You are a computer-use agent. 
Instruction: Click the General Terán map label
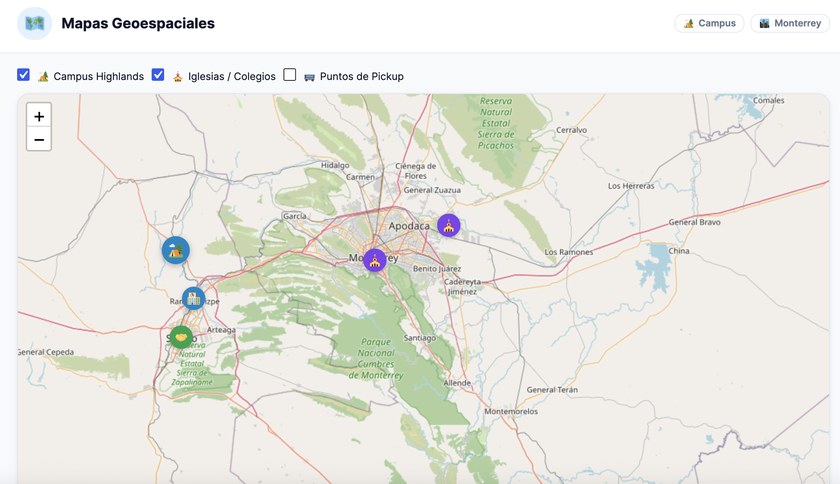(x=552, y=390)
